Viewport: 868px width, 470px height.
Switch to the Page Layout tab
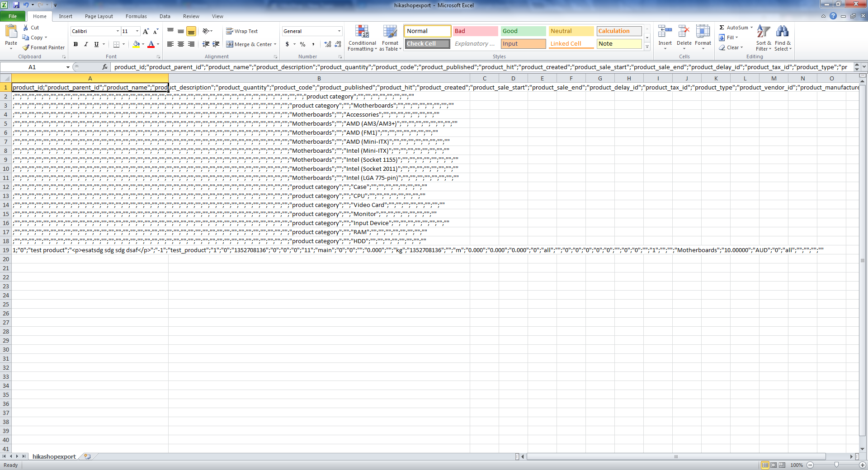pos(99,16)
